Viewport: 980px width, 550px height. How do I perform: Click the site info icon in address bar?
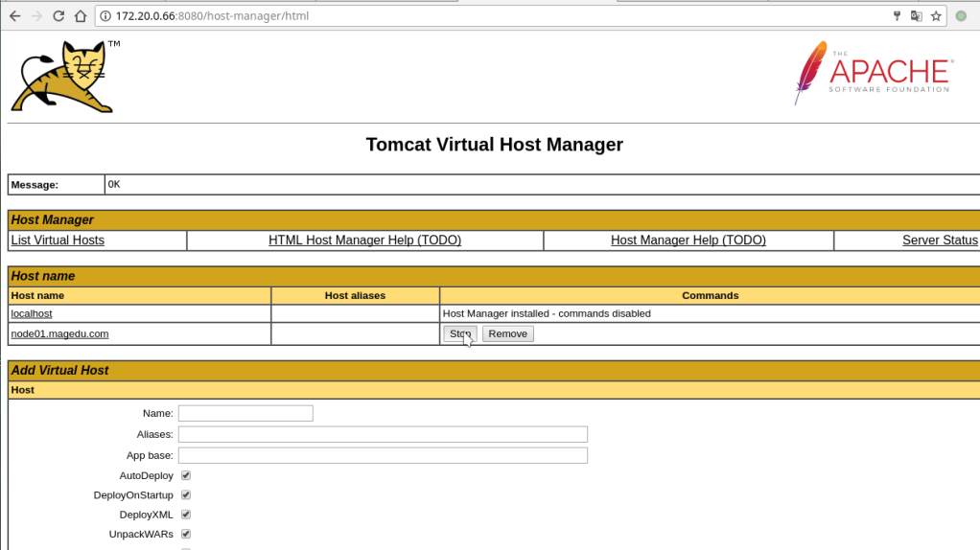coord(105,16)
